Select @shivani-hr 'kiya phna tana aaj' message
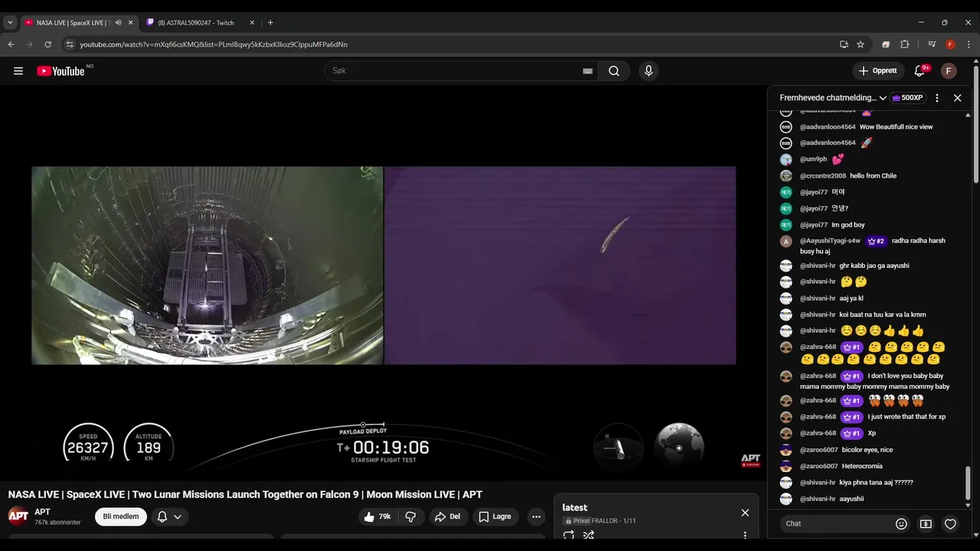 coord(876,483)
